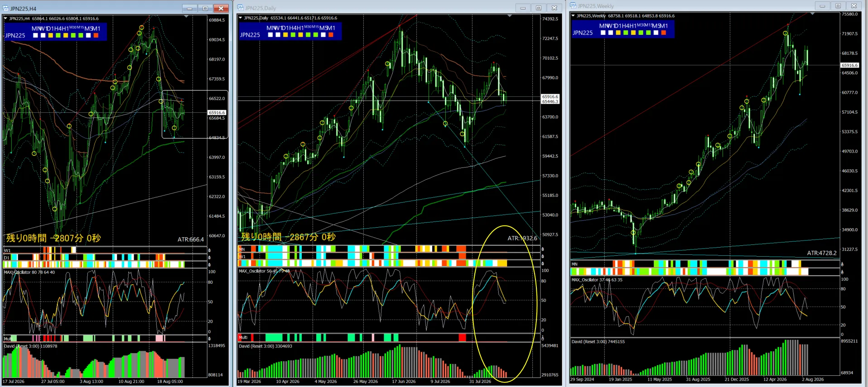The width and height of the screenshot is (868, 387).
Task: Click the W1 white signal square in Weekly dashboard
Action: [x=611, y=33]
